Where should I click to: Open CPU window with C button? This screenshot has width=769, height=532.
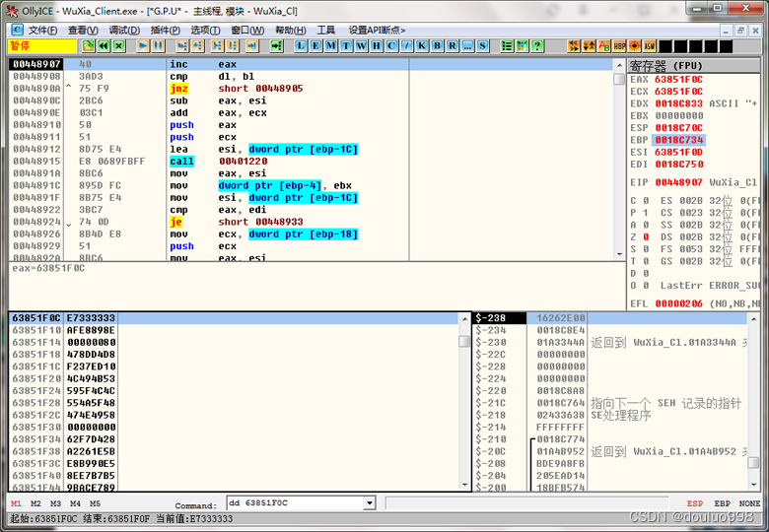coord(391,46)
